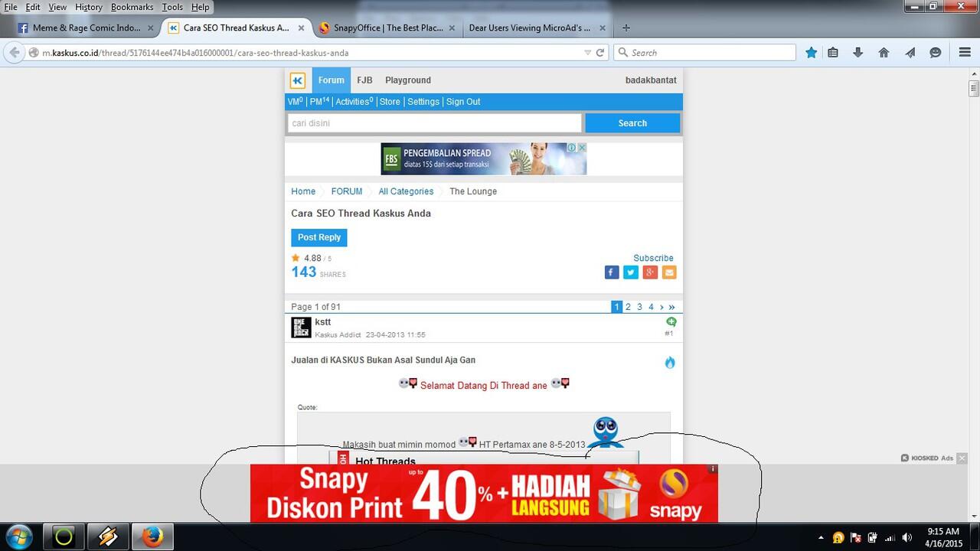Open the File menu
Screen dimensions: 980x551
(11, 7)
